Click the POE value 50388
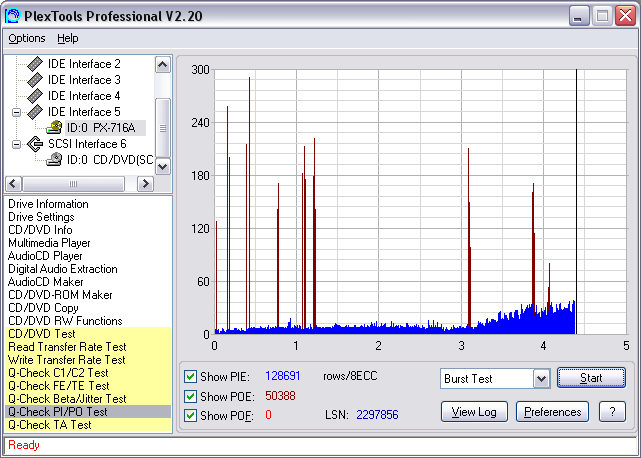641x458 pixels. pyautogui.click(x=280, y=396)
